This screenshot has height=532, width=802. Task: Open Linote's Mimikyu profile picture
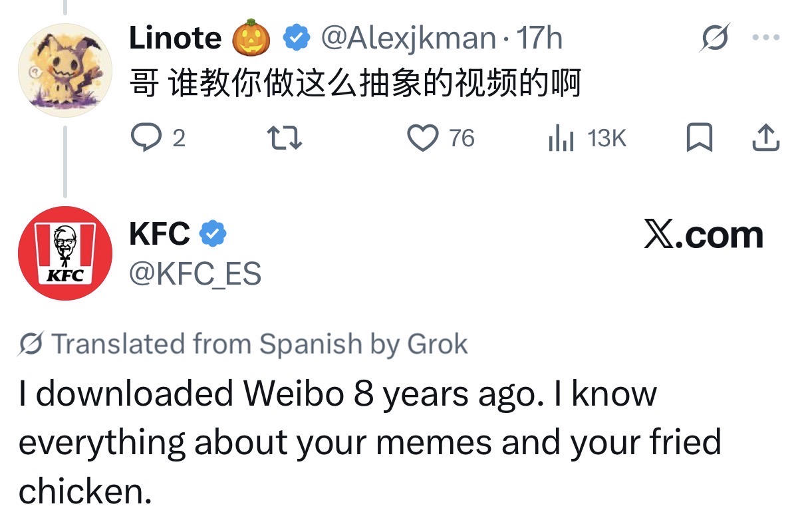65,71
